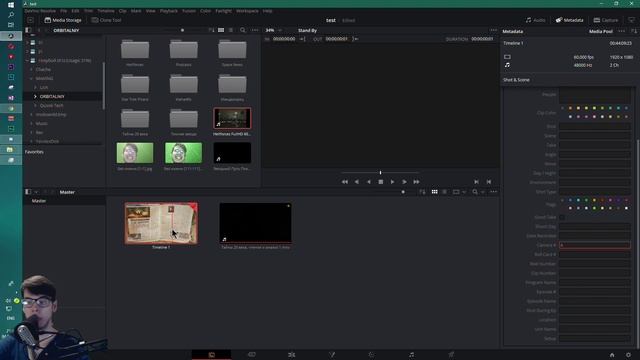Switch media pool to list view
This screenshot has height=360, width=640.
click(444, 192)
